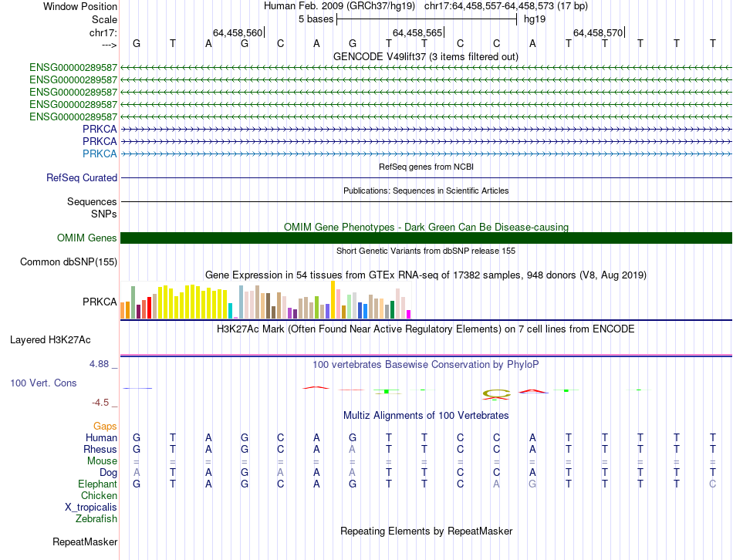Select the Zebrafish alignment row label
Screen dimensions: 733x560
(x=96, y=518)
